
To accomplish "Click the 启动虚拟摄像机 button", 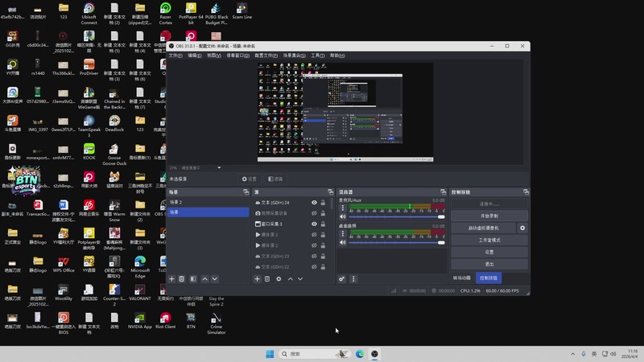I will click(x=484, y=228).
